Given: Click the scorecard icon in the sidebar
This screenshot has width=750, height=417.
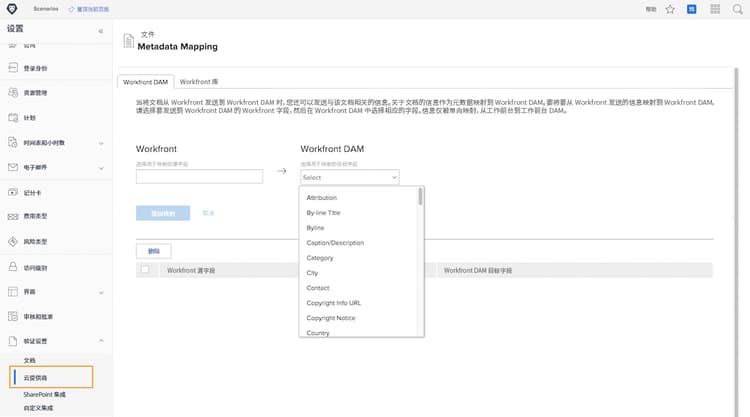Looking at the screenshot, I should [13, 192].
